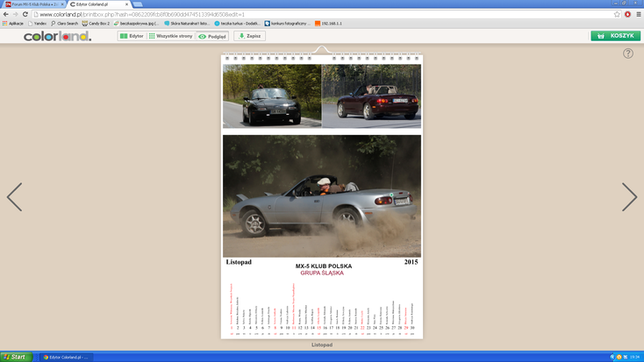Viewport: 644px width, 362px height.
Task: Click the Listopad caption below the page
Action: pos(322,344)
